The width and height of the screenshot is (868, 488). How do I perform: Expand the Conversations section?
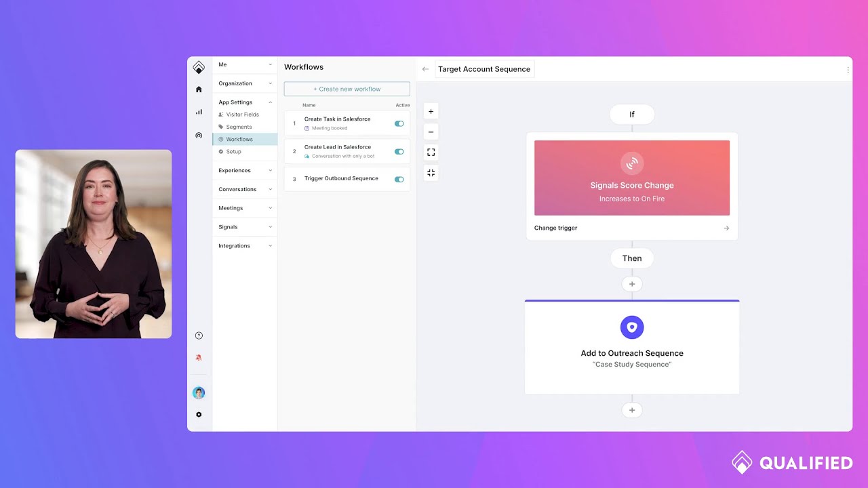(x=245, y=189)
